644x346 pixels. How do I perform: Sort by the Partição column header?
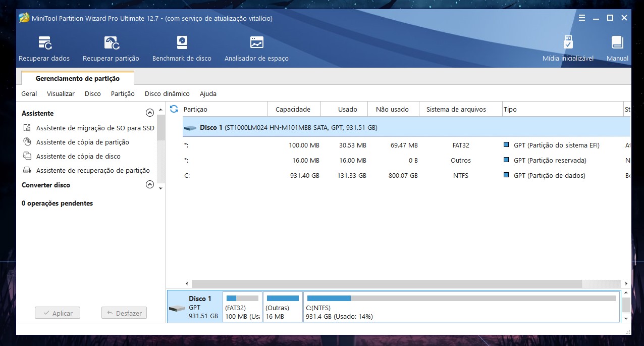tap(224, 109)
